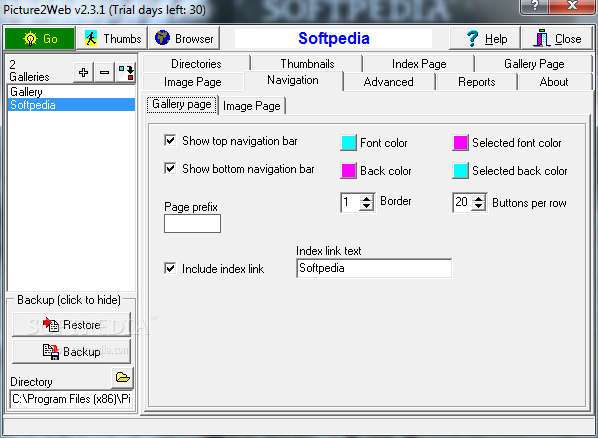Click the title bar question mark button

(x=534, y=5)
